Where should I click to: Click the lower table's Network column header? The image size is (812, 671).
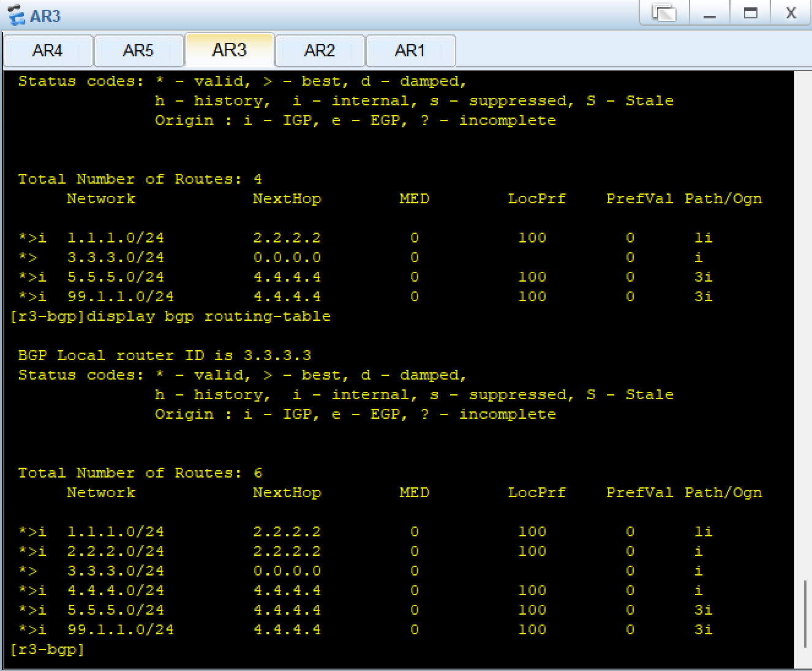pos(101,493)
